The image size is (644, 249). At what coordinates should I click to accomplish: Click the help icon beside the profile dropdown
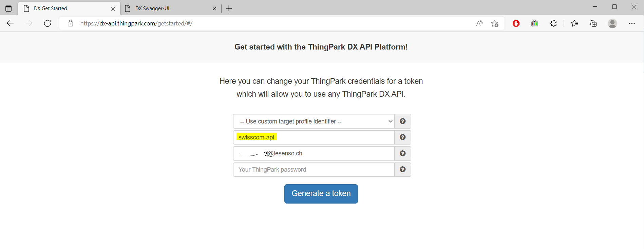point(403,121)
